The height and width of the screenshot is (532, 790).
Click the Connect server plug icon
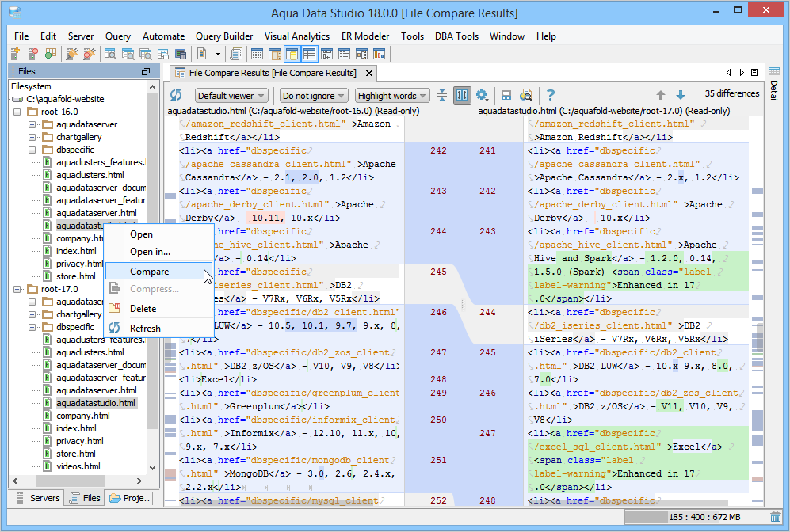[x=71, y=53]
